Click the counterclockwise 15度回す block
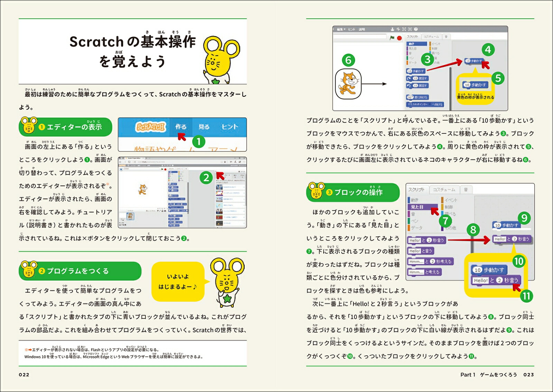 pos(418,86)
